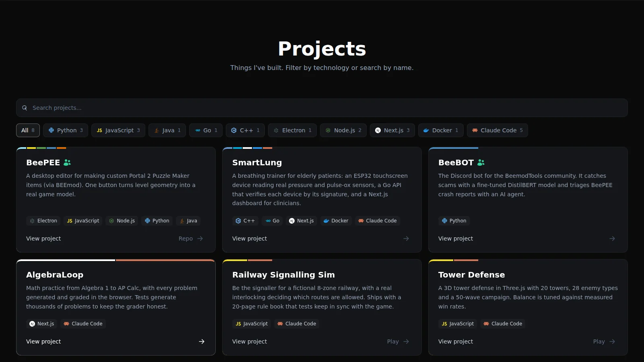Filter projects by Java
The width and height of the screenshot is (644, 362).
167,130
